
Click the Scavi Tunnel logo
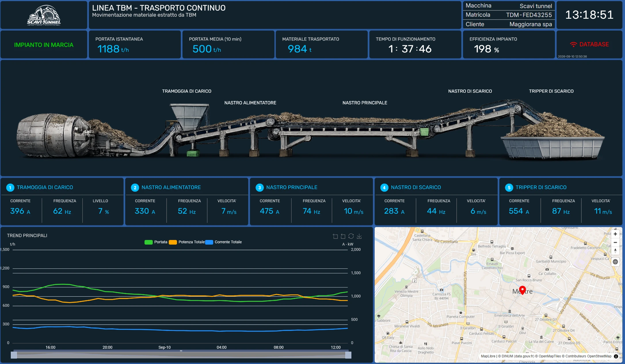(44, 15)
